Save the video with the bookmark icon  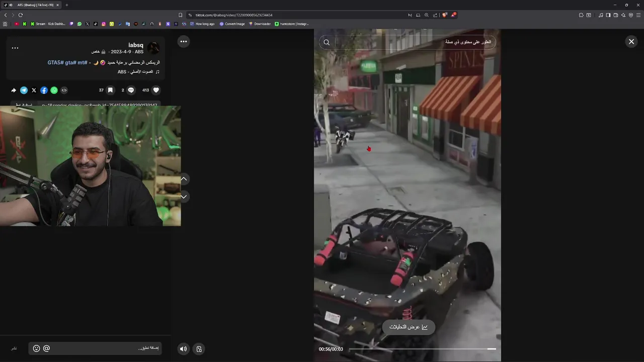110,90
